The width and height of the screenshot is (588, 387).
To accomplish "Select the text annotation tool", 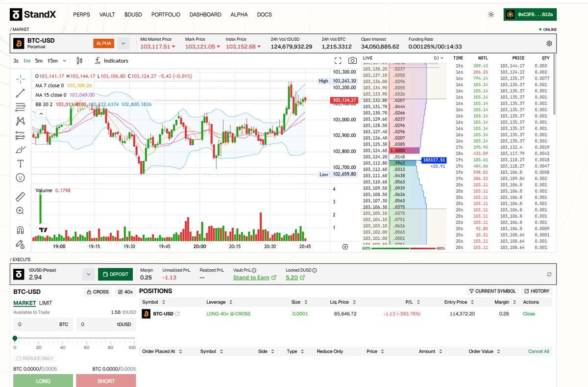I will (x=20, y=163).
